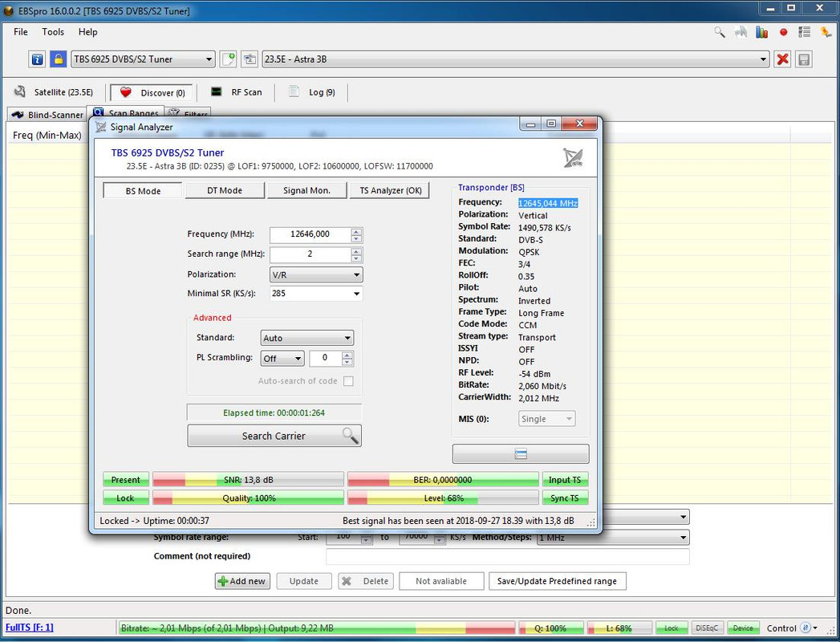Click the Not avaliable button
840x642 pixels.
441,581
